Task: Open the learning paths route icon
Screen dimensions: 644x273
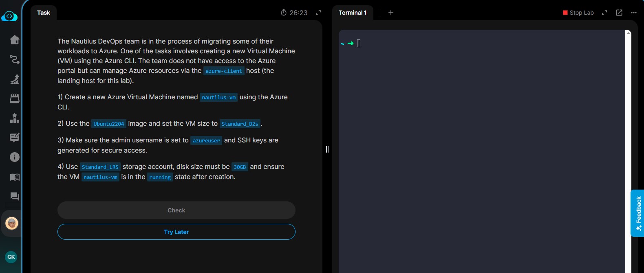Action: [15, 59]
